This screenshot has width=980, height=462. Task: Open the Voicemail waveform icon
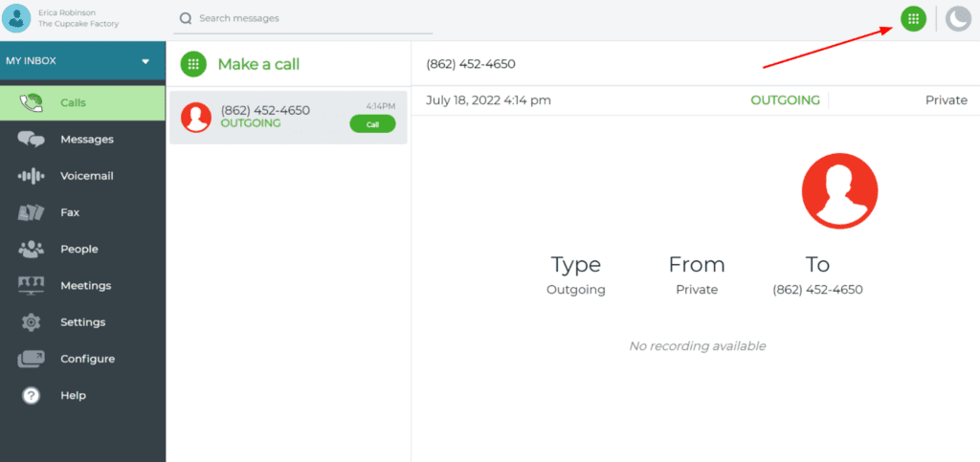32,176
